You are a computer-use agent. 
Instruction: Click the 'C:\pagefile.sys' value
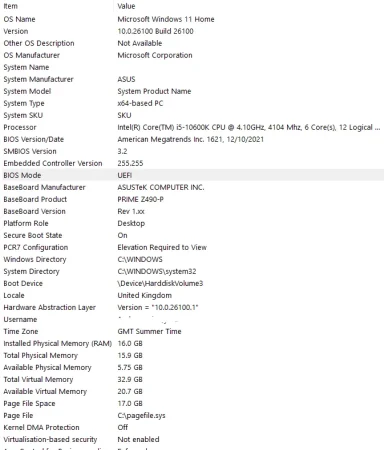coord(141,416)
